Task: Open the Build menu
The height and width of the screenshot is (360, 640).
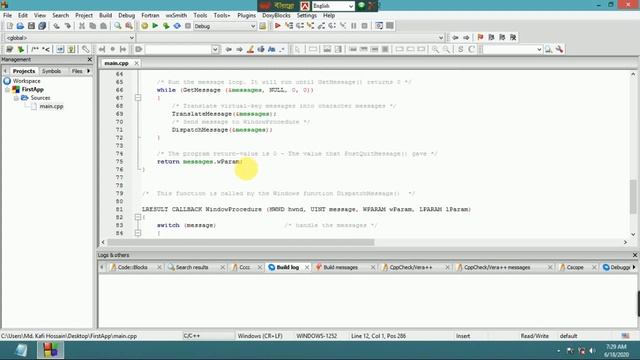Action: pyautogui.click(x=105, y=15)
